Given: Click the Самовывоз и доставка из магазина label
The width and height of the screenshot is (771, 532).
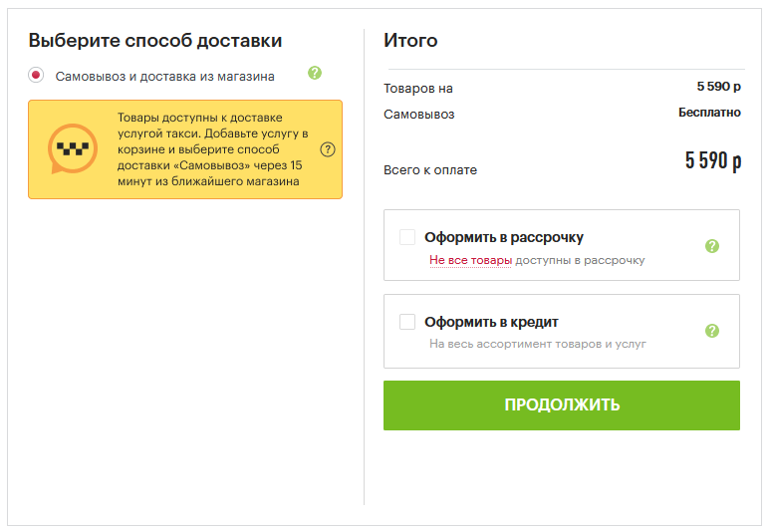Looking at the screenshot, I should pos(165,76).
